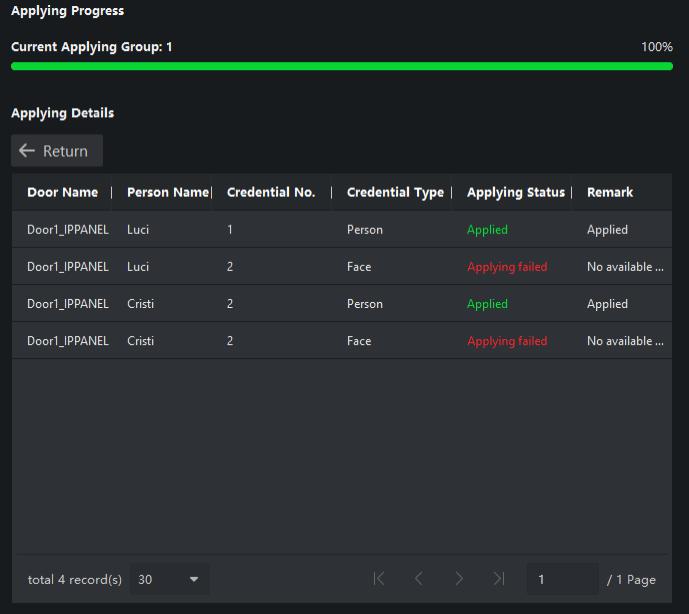Click Credential Type column header
Viewport: 689px width, 614px height.
tap(395, 192)
